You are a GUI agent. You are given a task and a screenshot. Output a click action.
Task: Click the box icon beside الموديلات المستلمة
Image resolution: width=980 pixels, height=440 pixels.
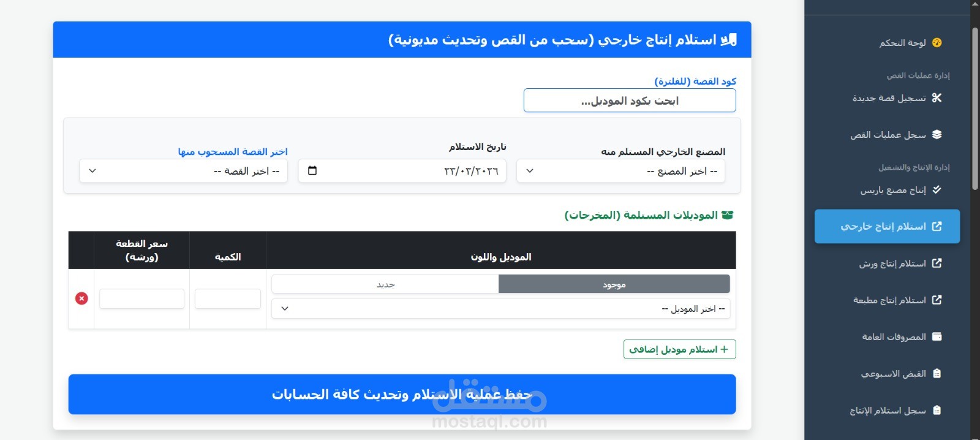click(727, 215)
